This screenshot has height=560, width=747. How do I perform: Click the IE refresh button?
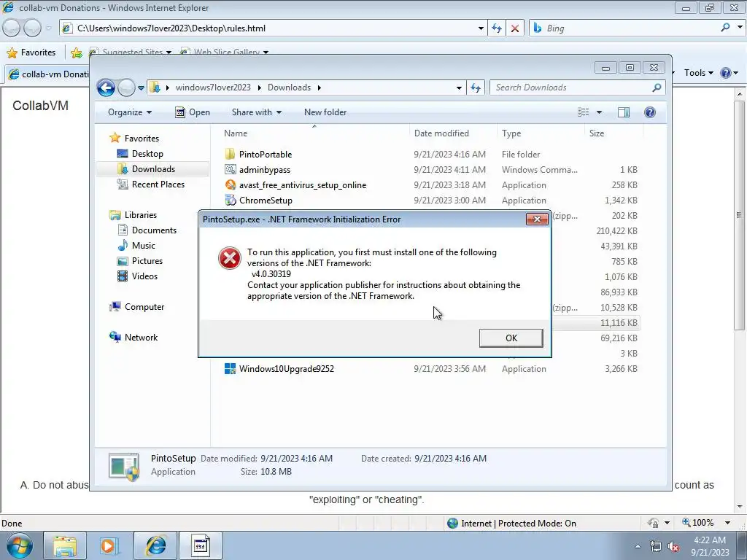pos(496,28)
